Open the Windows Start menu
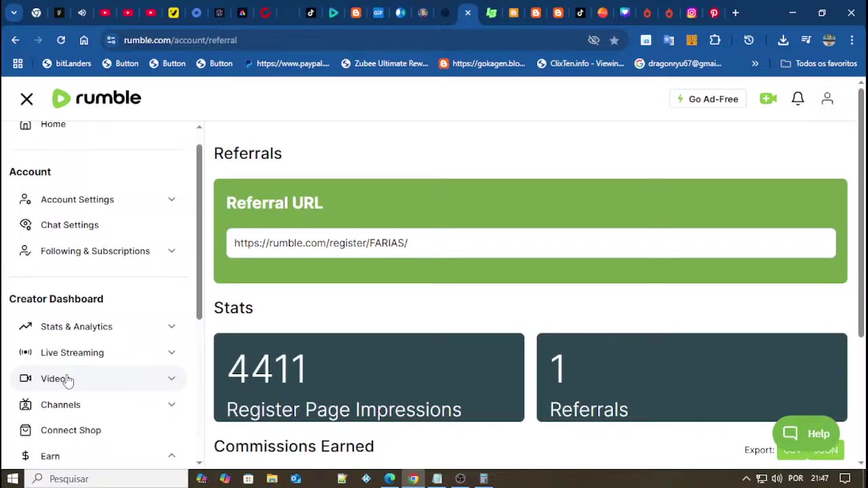 (12, 479)
